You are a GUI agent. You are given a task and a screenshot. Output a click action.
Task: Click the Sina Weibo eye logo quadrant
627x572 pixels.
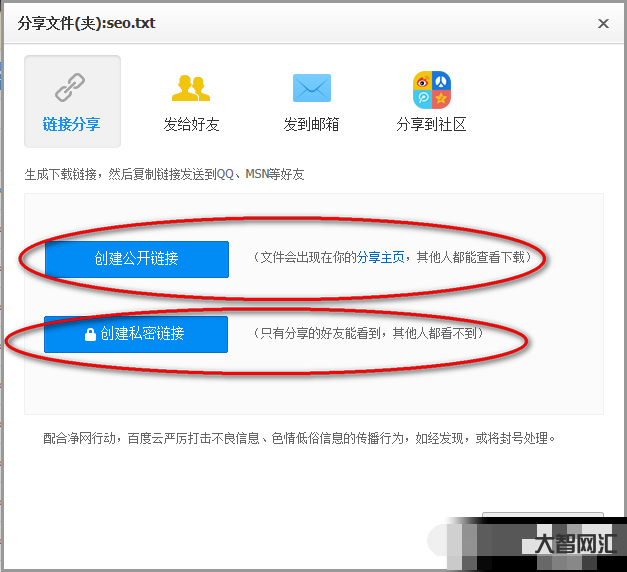423,81
